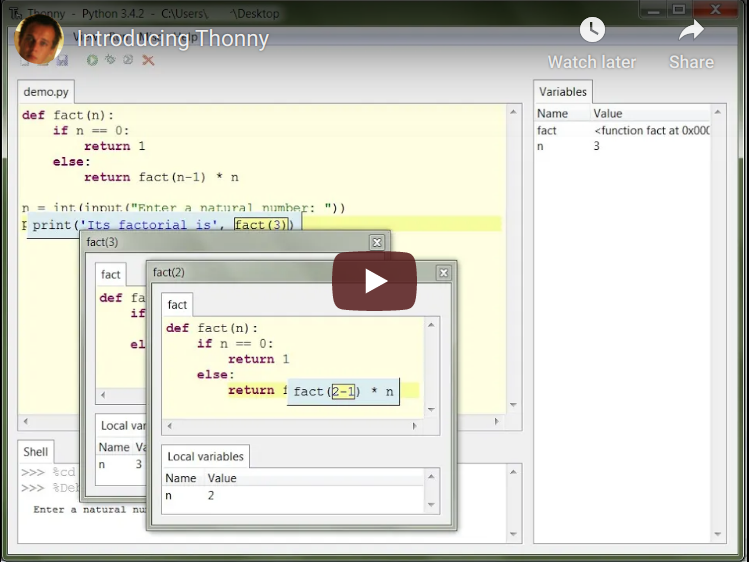Select the global n row with value 3

click(x=622, y=146)
